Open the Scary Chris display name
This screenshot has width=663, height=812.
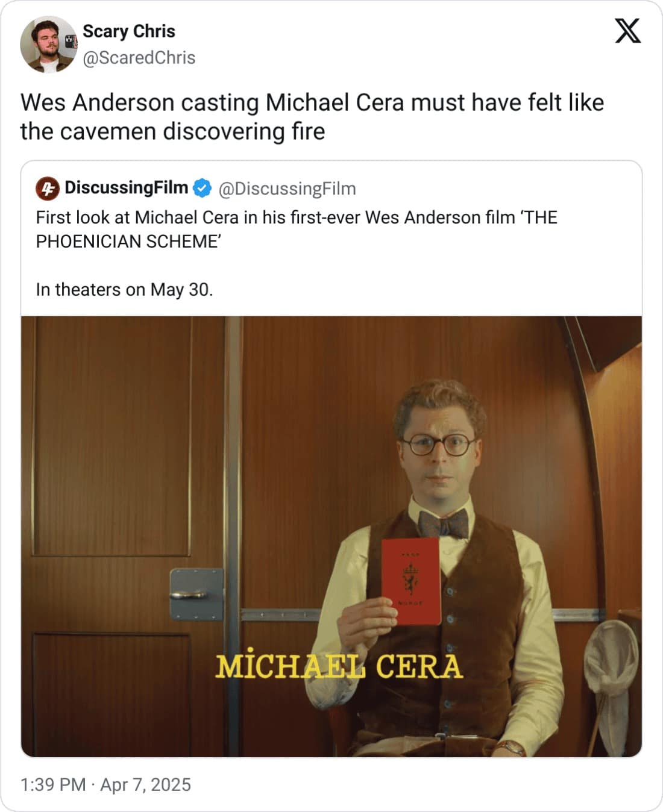coord(128,31)
